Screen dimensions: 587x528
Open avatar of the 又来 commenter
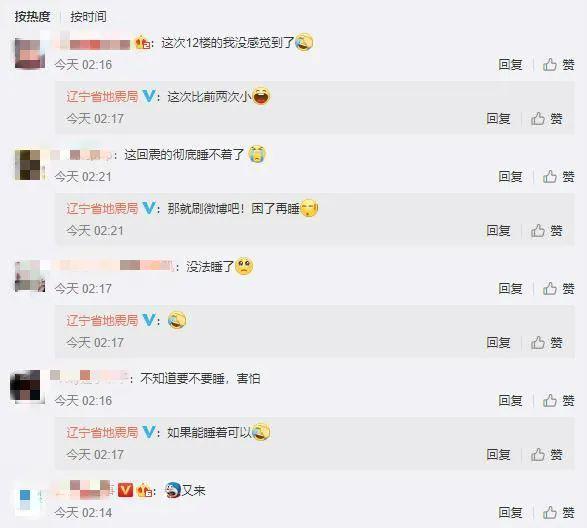(30, 501)
